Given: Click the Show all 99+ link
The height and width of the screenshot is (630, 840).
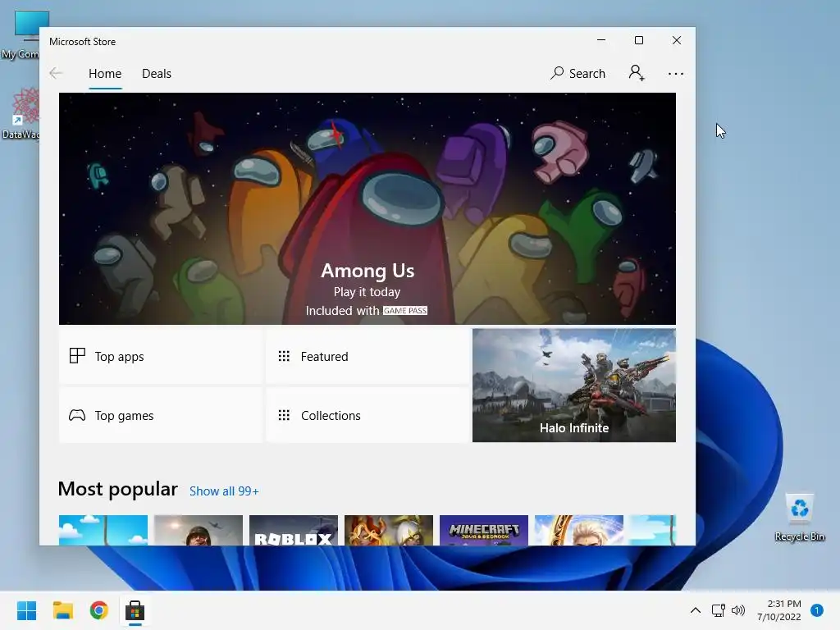Looking at the screenshot, I should pos(224,491).
